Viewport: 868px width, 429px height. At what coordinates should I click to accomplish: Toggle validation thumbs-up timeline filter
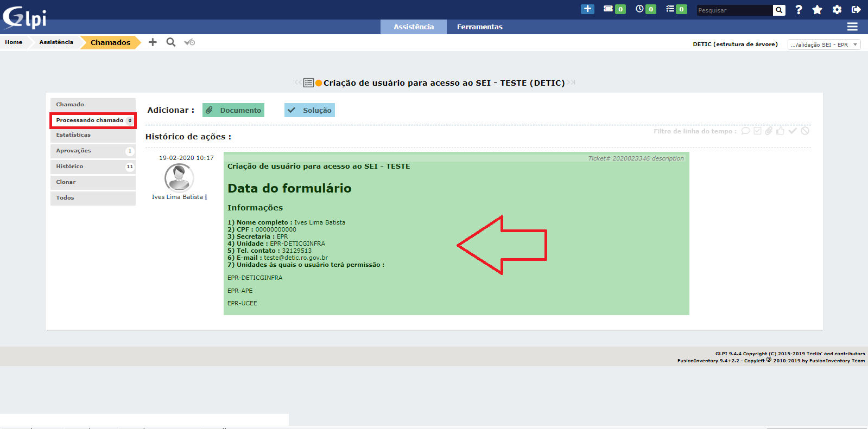(x=780, y=131)
